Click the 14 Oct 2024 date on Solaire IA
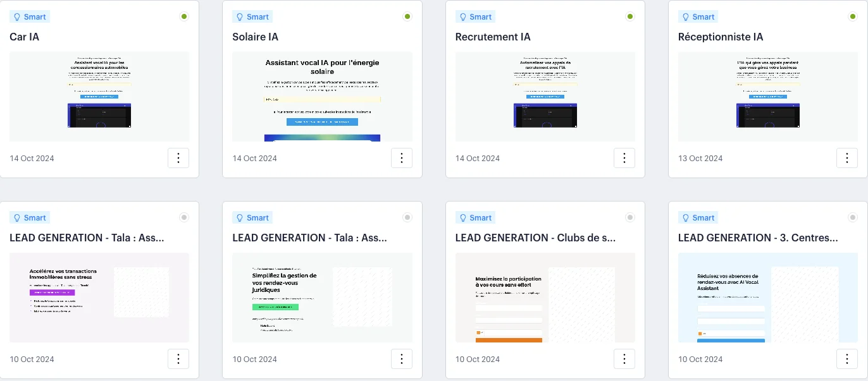Viewport: 868px width, 381px height. (254, 158)
